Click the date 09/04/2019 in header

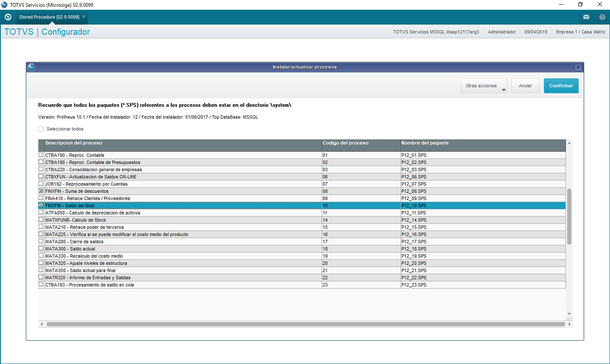point(536,32)
